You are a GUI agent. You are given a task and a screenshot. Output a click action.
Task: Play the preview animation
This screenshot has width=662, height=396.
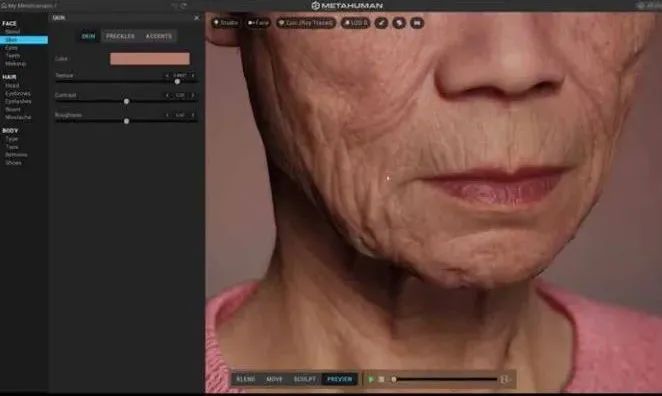(371, 380)
